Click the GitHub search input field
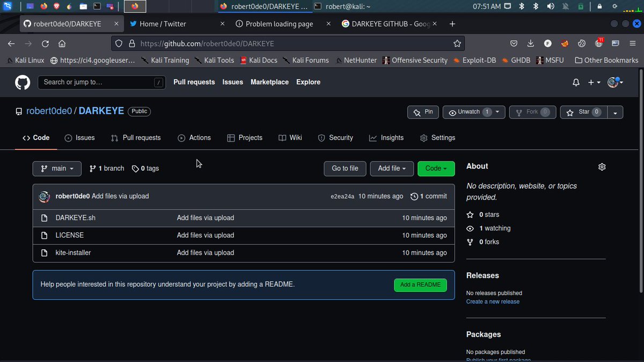The width and height of the screenshot is (644, 362). (x=101, y=82)
